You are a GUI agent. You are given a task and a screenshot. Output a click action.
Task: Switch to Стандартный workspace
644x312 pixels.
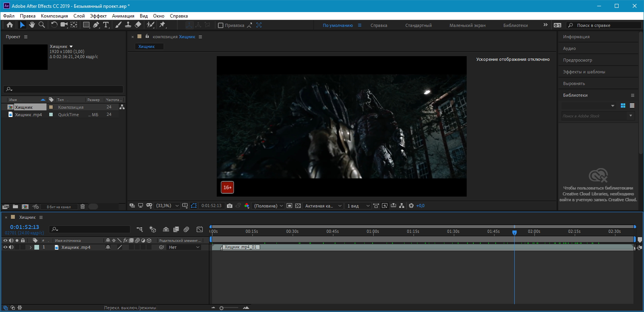pyautogui.click(x=418, y=25)
